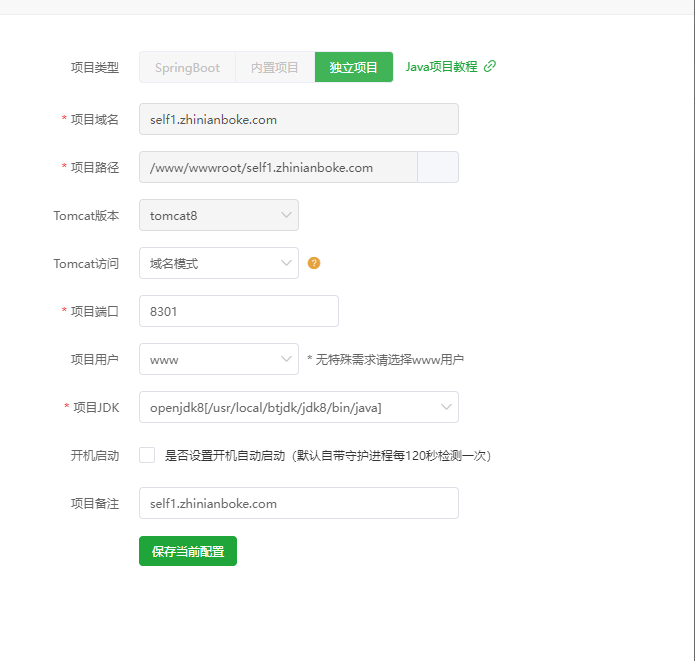The width and height of the screenshot is (695, 661).
Task: Click the link icon beside Java项目教程
Action: 490,66
